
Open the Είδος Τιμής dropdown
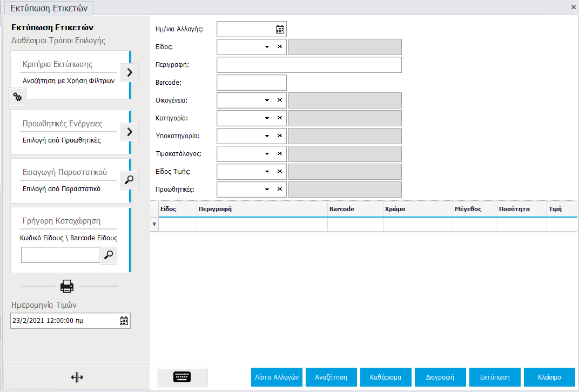pyautogui.click(x=267, y=172)
